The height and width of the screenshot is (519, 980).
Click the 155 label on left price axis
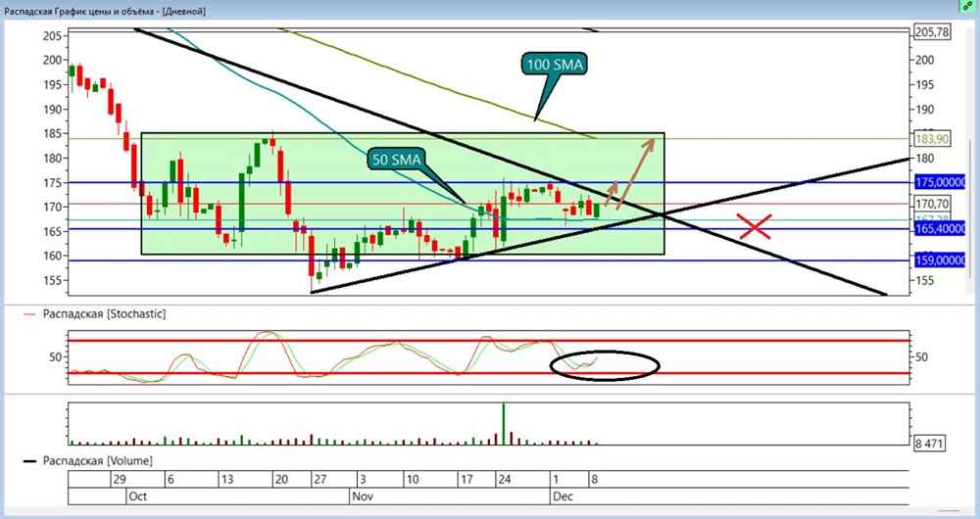pos(52,280)
